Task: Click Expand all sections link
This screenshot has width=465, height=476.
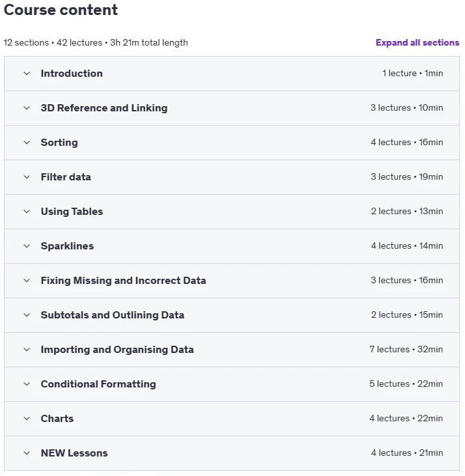Action: pos(417,42)
